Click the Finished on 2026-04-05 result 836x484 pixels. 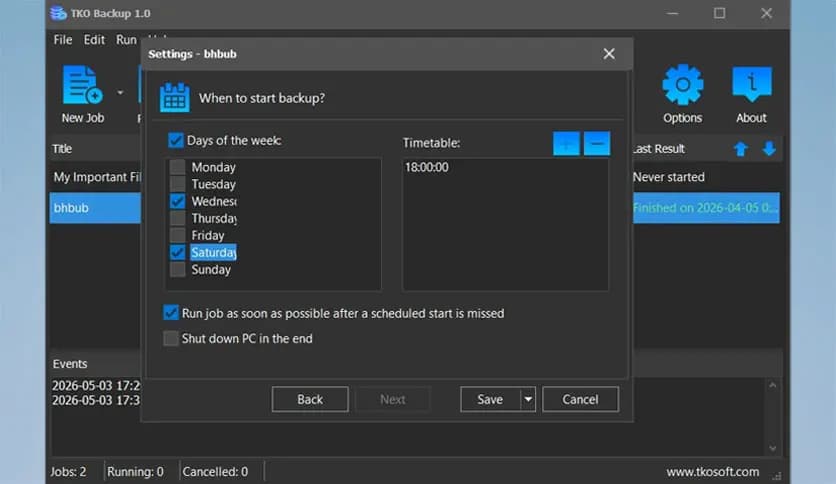tap(705, 208)
